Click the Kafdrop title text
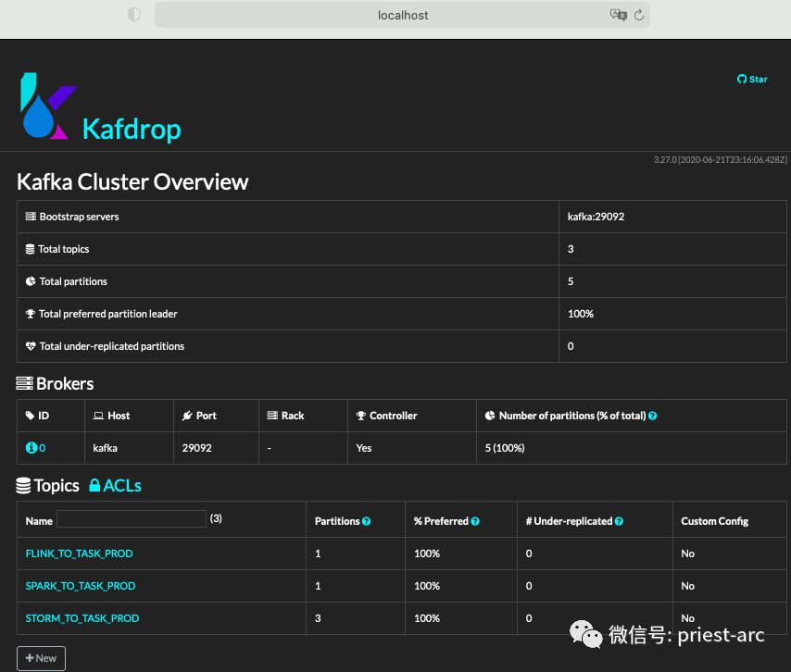The width and height of the screenshot is (791, 672). (132, 129)
